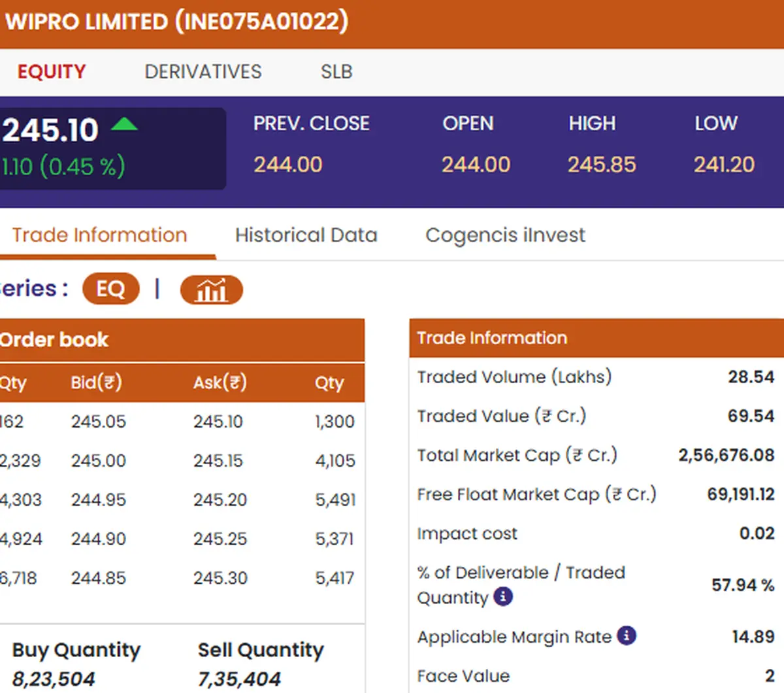Click the Traded Volume value 28.54
This screenshot has height=693, width=784.
pos(751,377)
